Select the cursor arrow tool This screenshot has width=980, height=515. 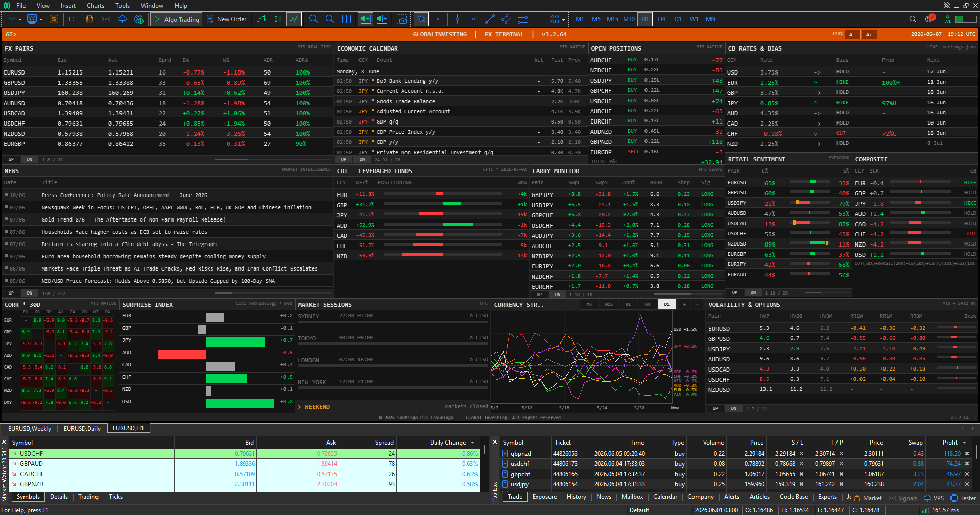tap(421, 19)
